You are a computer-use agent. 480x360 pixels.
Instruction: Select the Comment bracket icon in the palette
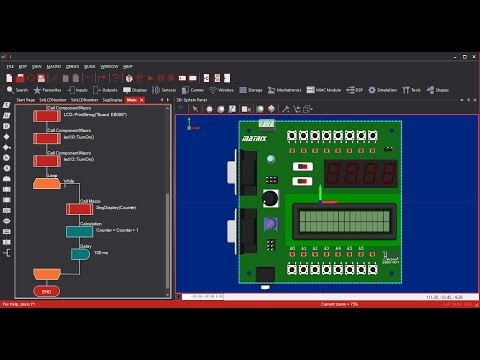6,253
